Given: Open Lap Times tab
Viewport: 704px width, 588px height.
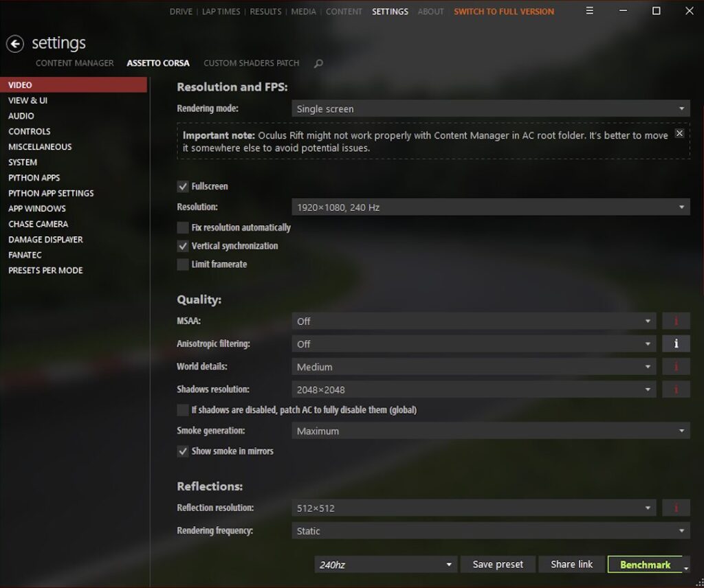Looking at the screenshot, I should pyautogui.click(x=221, y=12).
